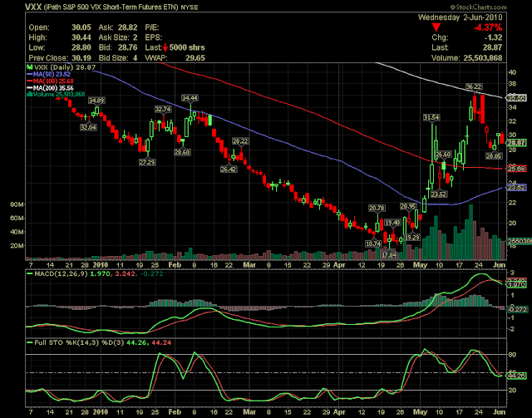Click the 23.52 low price label in May
The height and width of the screenshot is (418, 532).
(x=439, y=194)
